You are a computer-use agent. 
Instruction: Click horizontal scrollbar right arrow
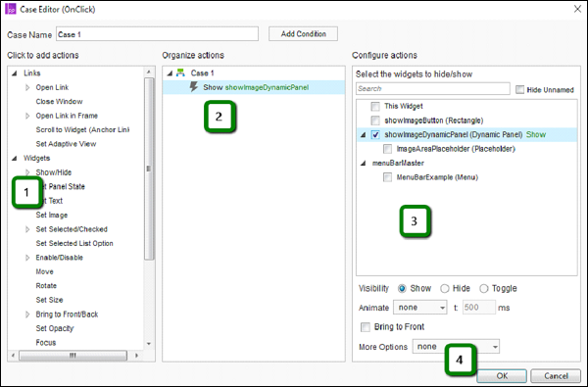(x=136, y=355)
